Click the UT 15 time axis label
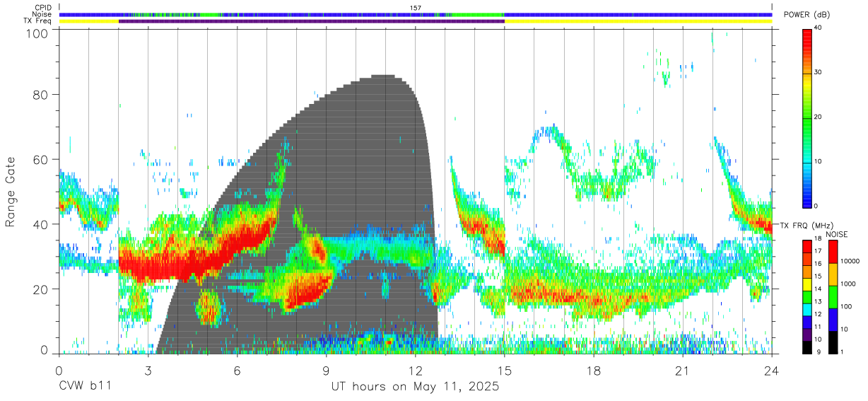The width and height of the screenshot is (868, 401). (505, 370)
